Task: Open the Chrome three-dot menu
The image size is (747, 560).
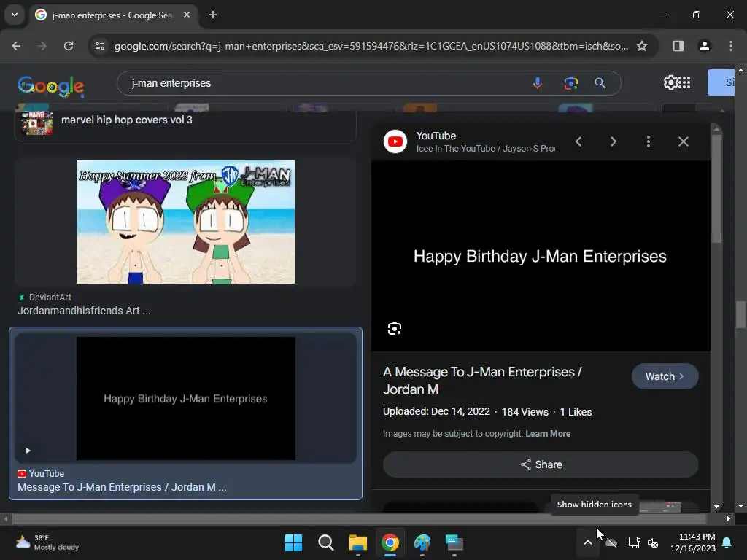Action: (731, 46)
